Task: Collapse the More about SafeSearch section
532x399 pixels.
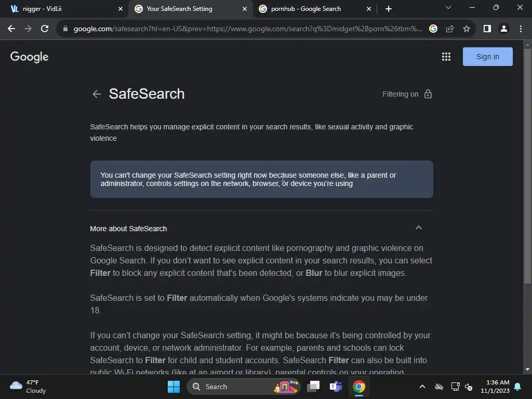Action: coord(419,228)
